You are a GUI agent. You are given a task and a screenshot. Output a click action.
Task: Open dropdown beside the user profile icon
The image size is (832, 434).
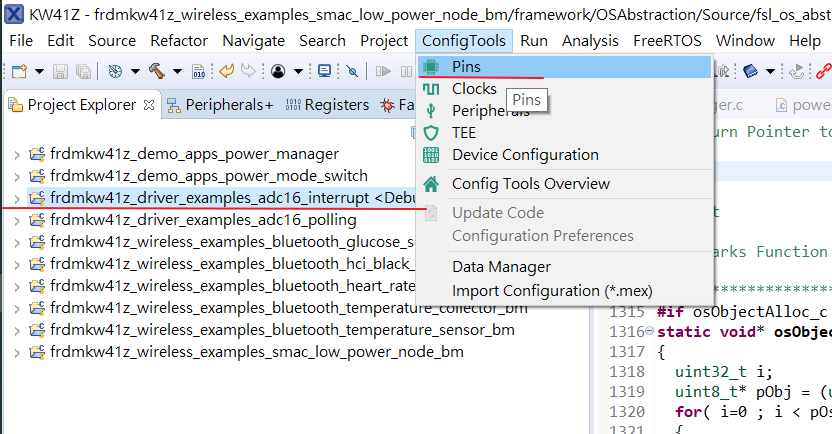[x=298, y=71]
